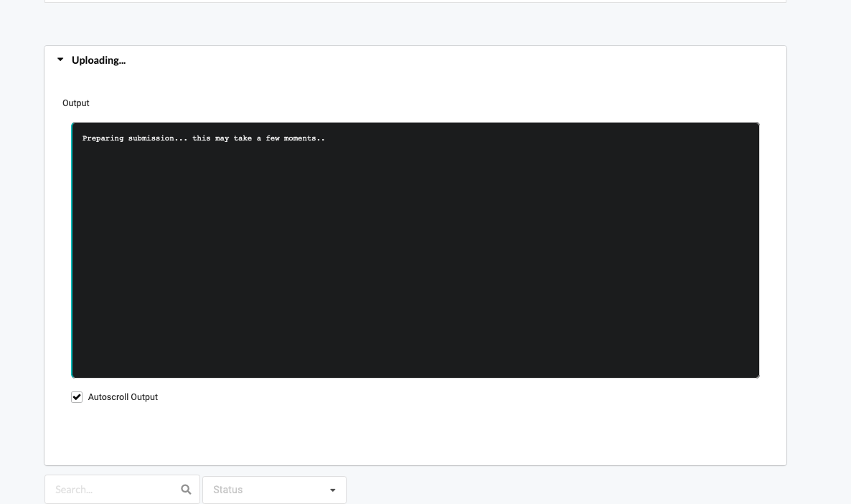This screenshot has height=504, width=851.
Task: Click the disclosure triangle on the Uploading panel
Action: tap(60, 60)
